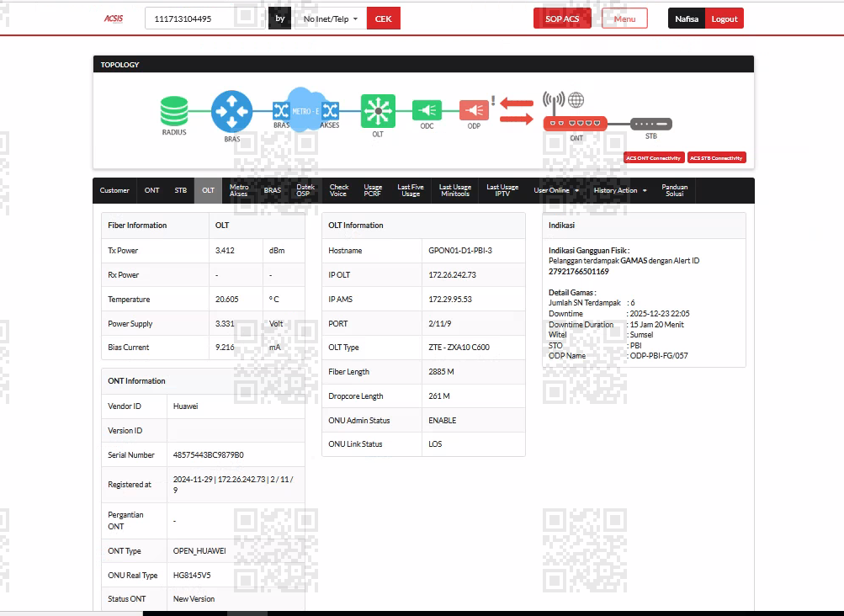Click ONU Link Status value LOS
The image size is (844, 616).
435,444
